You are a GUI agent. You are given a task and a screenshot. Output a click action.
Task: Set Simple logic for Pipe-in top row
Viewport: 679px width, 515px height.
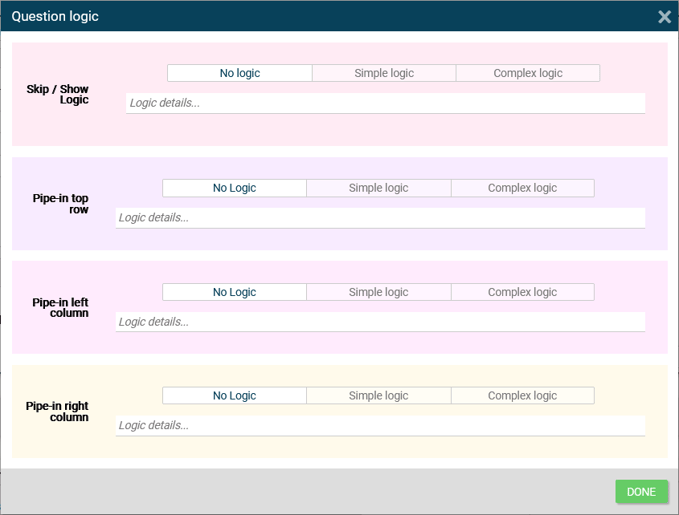pyautogui.click(x=378, y=188)
